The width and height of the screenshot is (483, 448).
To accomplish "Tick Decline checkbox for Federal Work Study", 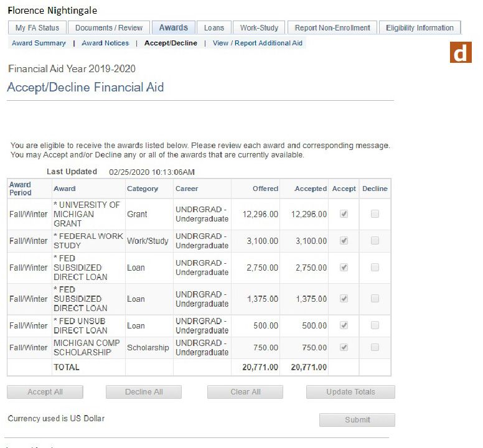I will (375, 240).
